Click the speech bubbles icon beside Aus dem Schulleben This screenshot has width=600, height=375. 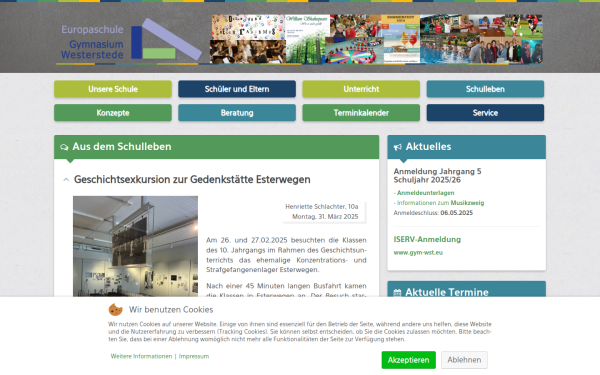(64, 147)
